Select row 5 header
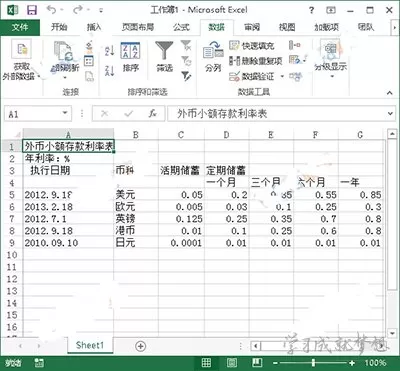400x371 pixels. click(x=12, y=195)
